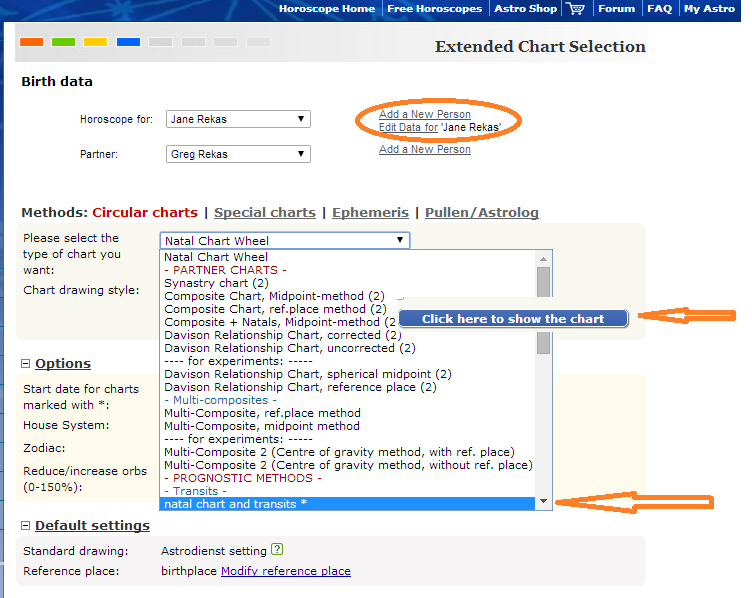Select the green progress step
This screenshot has width=752, height=598.
[63, 42]
